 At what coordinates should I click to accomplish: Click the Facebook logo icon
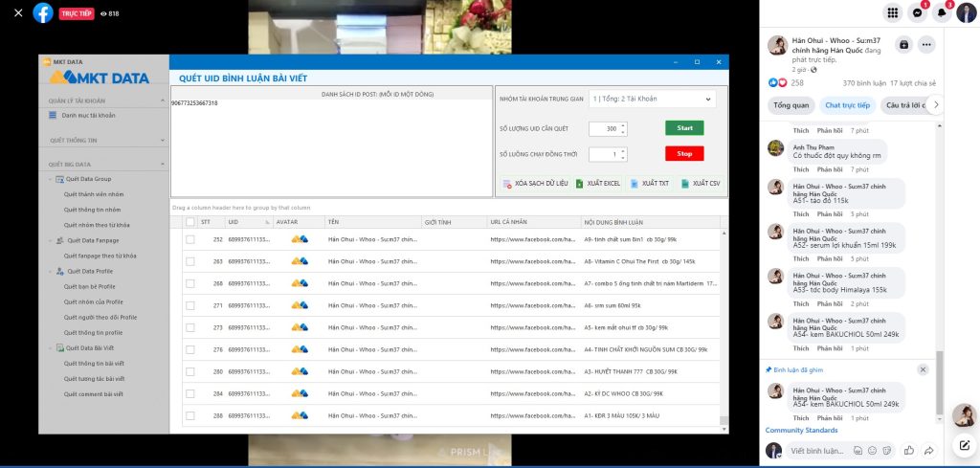coord(43,12)
